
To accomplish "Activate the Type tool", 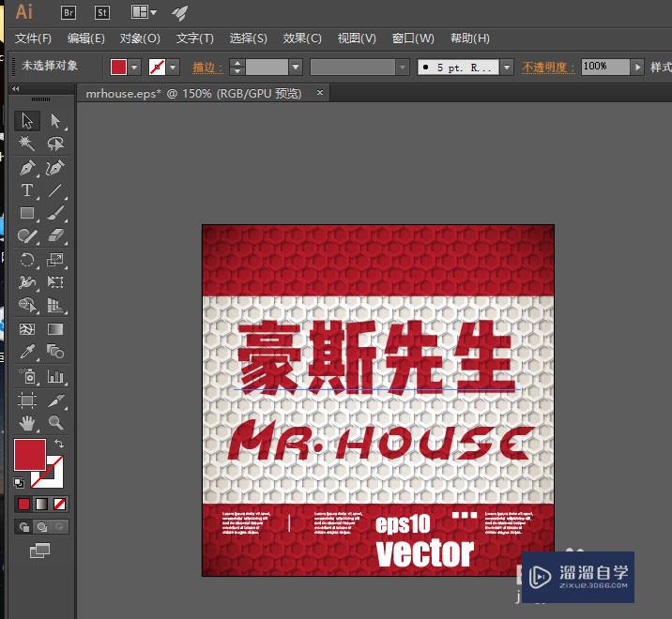I will coord(27,190).
